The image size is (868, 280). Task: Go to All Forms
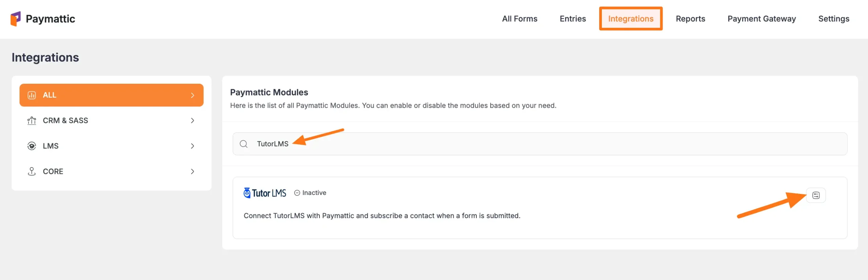[520, 19]
